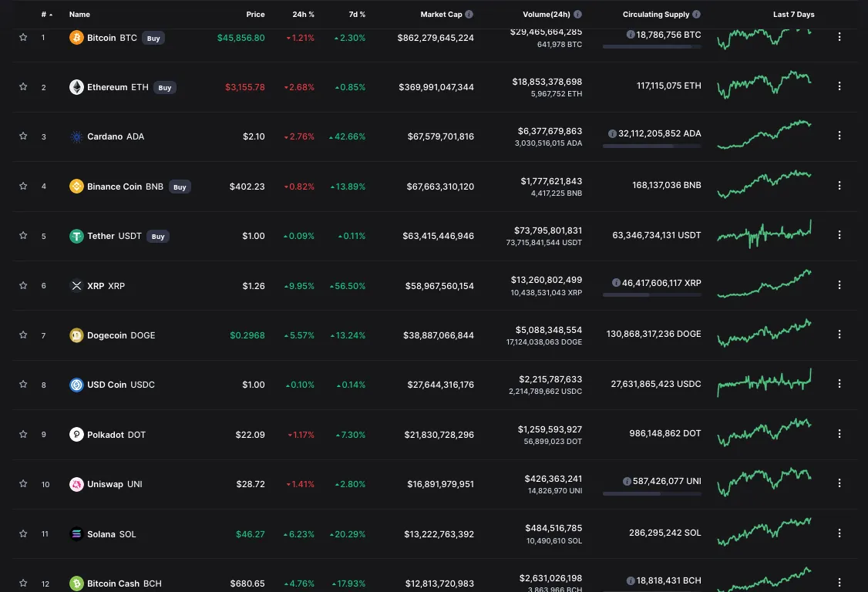Open Ethereum last 7 days sparkline chart
This screenshot has height=592, width=868.
(765, 85)
